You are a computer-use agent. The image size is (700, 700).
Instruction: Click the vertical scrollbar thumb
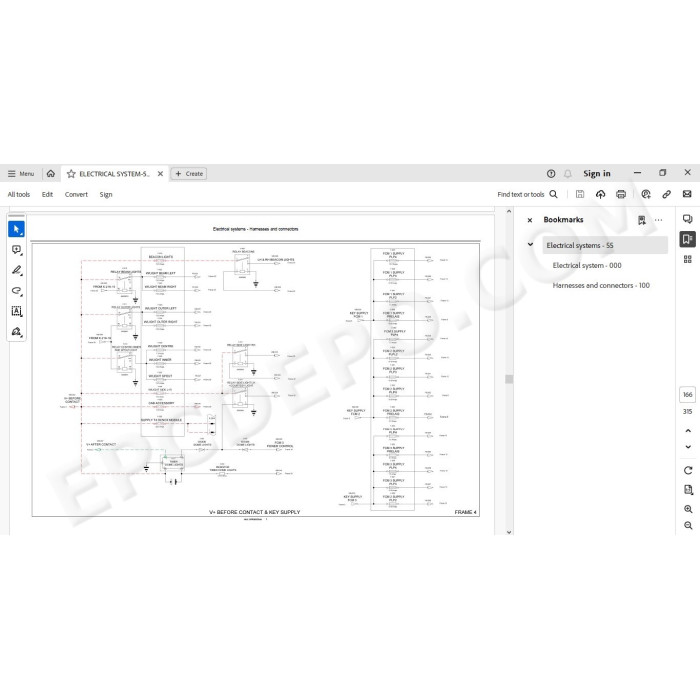pos(509,379)
